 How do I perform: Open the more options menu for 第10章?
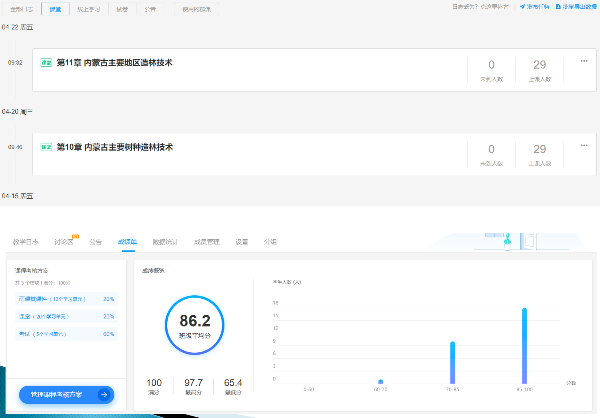point(584,145)
